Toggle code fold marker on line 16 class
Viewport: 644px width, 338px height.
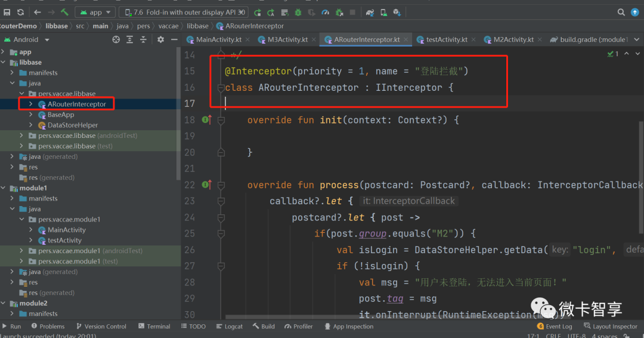(x=221, y=88)
